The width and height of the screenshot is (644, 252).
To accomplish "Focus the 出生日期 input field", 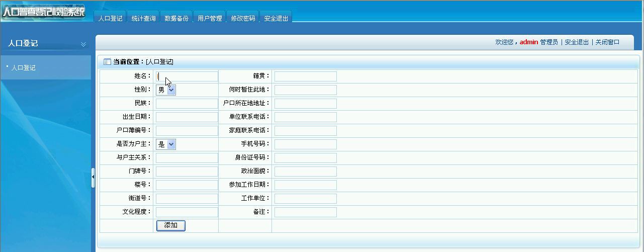I will pos(187,117).
